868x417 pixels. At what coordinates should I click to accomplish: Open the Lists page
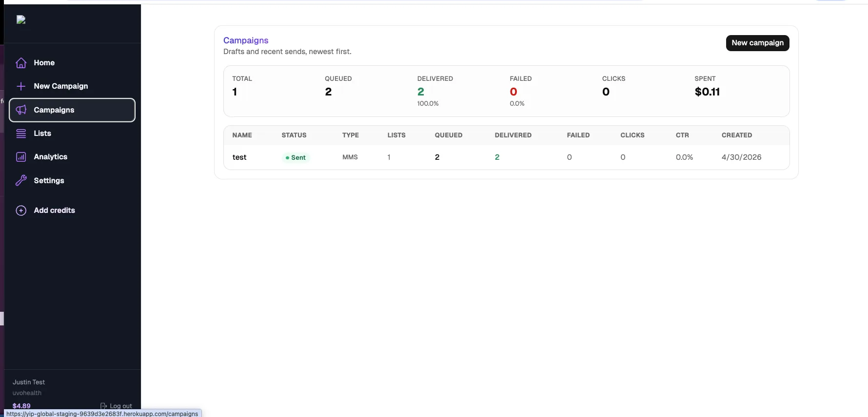pyautogui.click(x=72, y=133)
